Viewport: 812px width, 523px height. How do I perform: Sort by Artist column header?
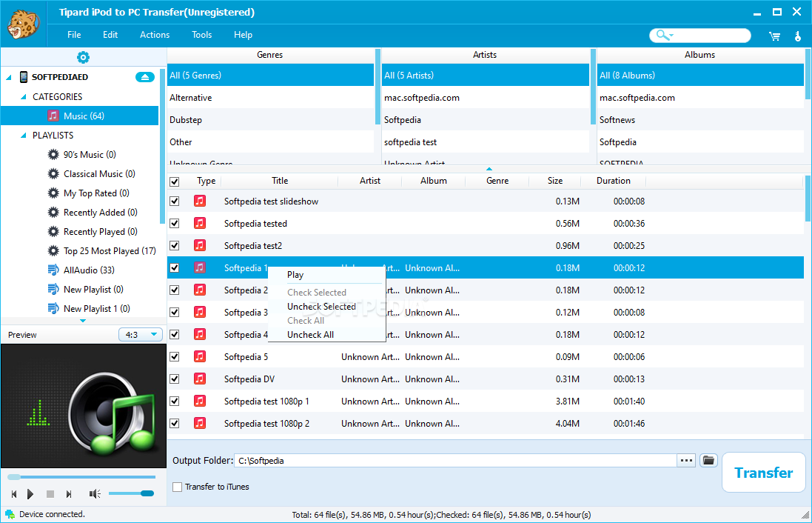[x=370, y=180]
